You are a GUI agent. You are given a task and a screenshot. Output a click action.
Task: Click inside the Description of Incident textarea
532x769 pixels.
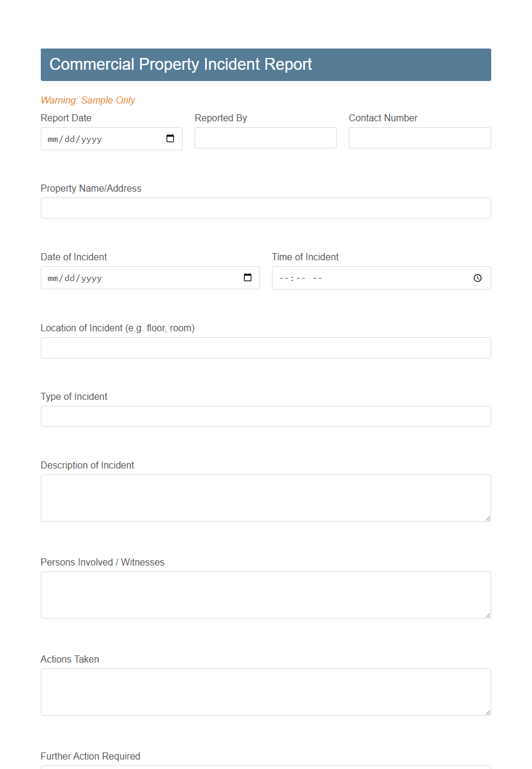(265, 497)
